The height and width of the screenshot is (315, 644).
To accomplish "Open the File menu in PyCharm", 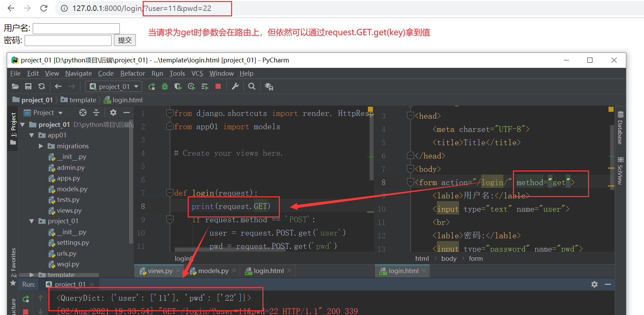I will [15, 73].
